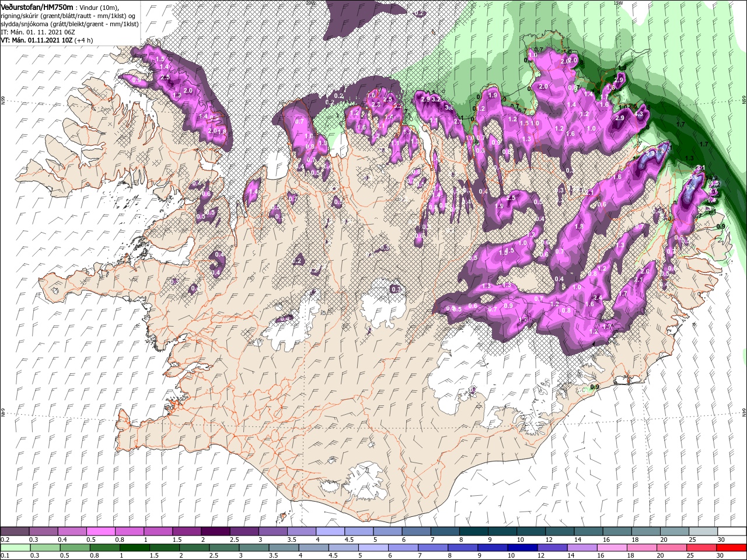Pick the green rain swatch between 0.5 and 0.8

tap(75, 548)
